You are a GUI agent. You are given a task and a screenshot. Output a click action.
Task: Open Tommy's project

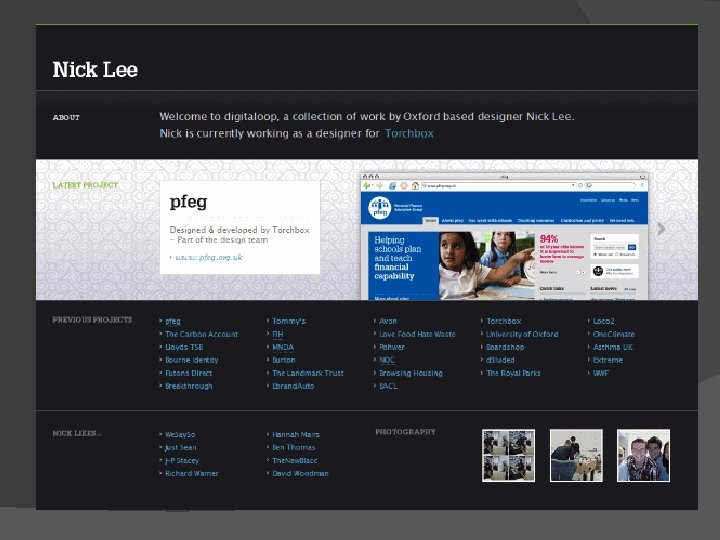(x=289, y=321)
